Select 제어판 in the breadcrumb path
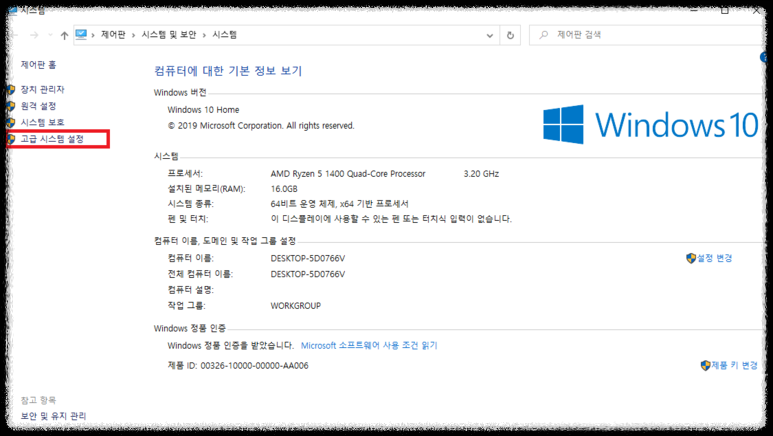 pyautogui.click(x=113, y=35)
